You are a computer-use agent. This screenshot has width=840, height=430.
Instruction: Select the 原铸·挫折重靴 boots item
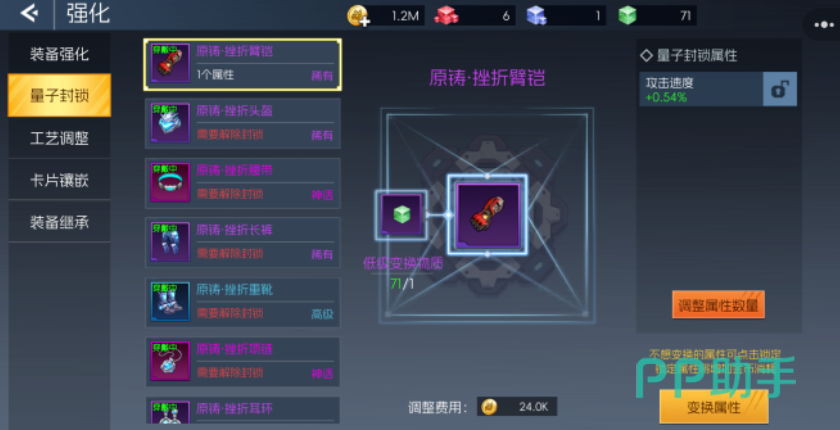point(243,302)
